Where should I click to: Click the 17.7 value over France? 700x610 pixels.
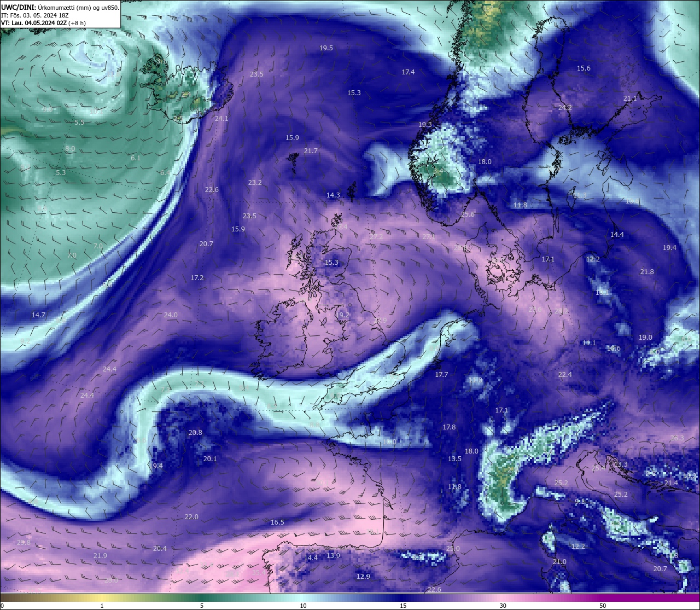tap(441, 375)
